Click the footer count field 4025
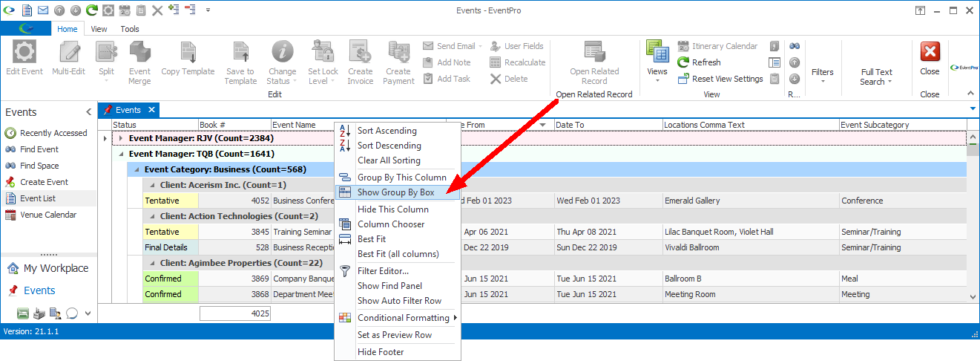 [x=234, y=313]
